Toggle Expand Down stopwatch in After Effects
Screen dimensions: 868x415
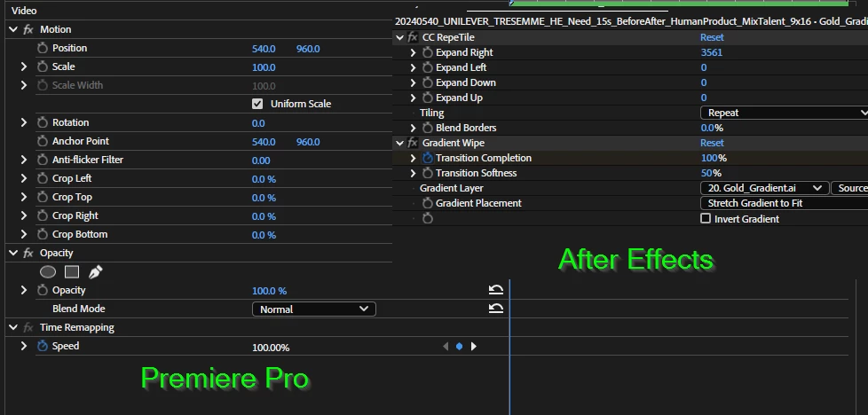[x=428, y=82]
